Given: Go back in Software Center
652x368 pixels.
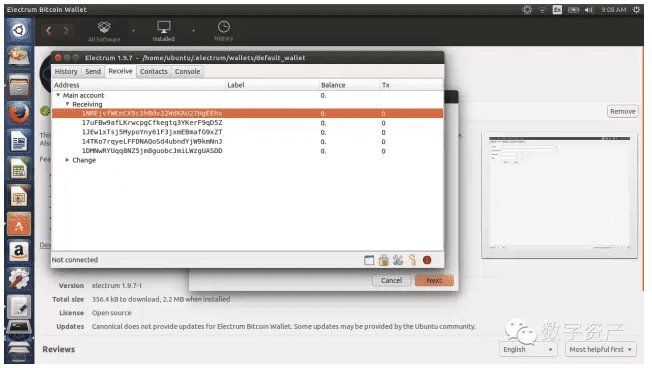Looking at the screenshot, I should pos(49,30).
